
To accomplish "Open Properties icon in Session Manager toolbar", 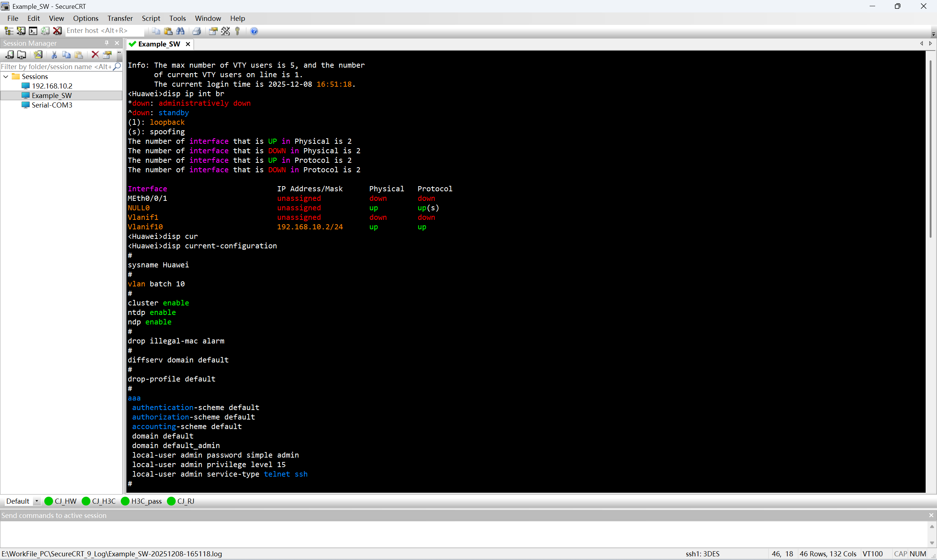I will tap(107, 55).
